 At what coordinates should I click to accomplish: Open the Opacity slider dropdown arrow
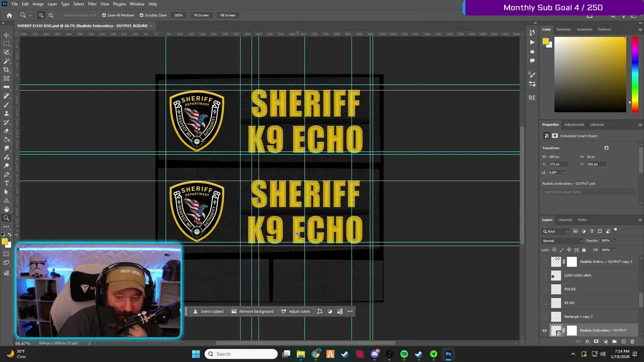614,241
